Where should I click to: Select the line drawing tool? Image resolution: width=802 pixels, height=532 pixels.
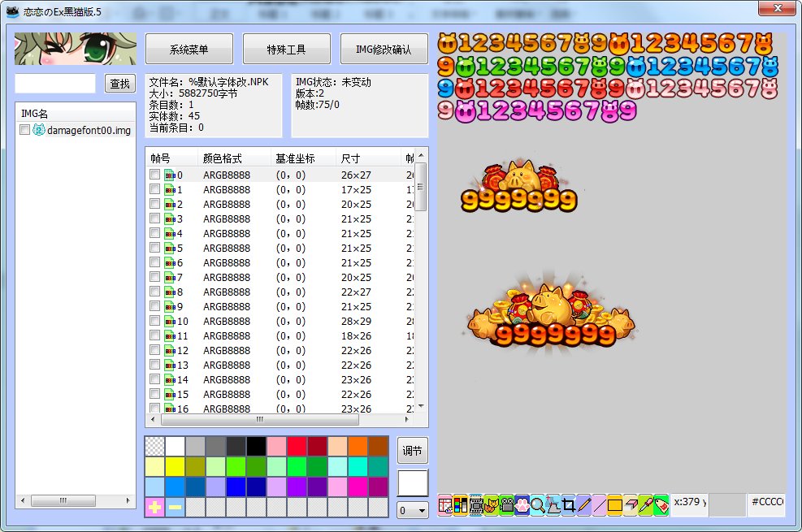pyautogui.click(x=599, y=505)
